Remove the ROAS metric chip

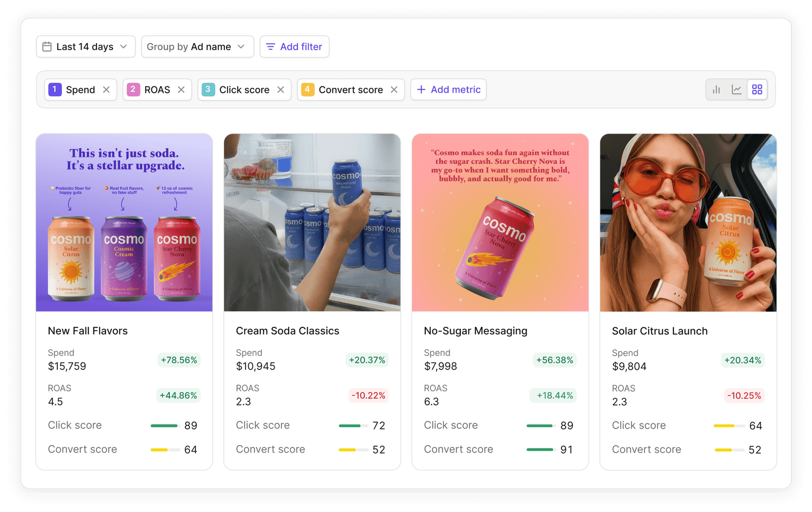pyautogui.click(x=181, y=90)
